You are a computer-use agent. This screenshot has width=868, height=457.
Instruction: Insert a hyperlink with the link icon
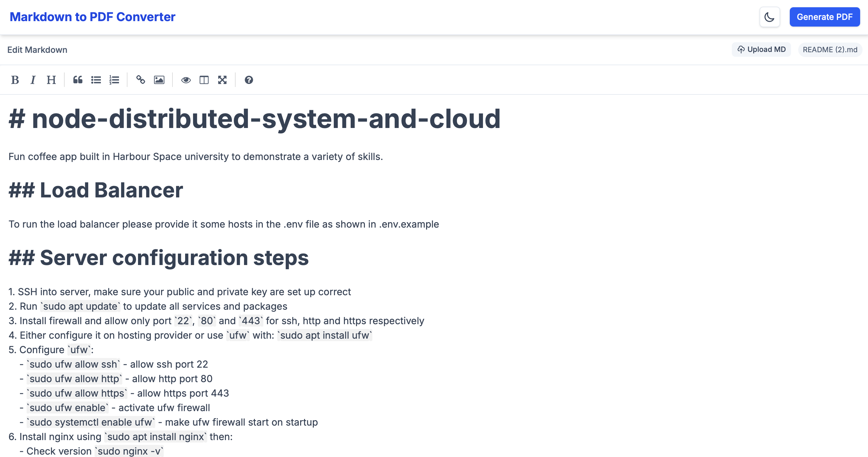click(140, 80)
